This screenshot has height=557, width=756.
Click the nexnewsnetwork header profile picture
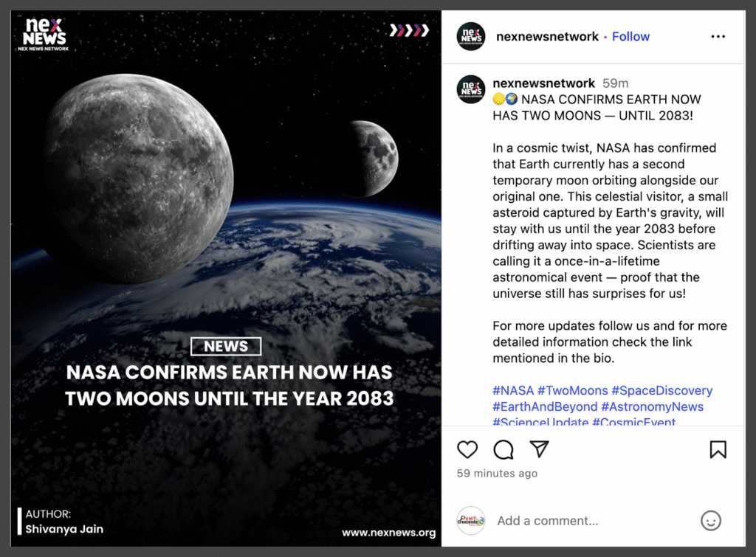(471, 37)
